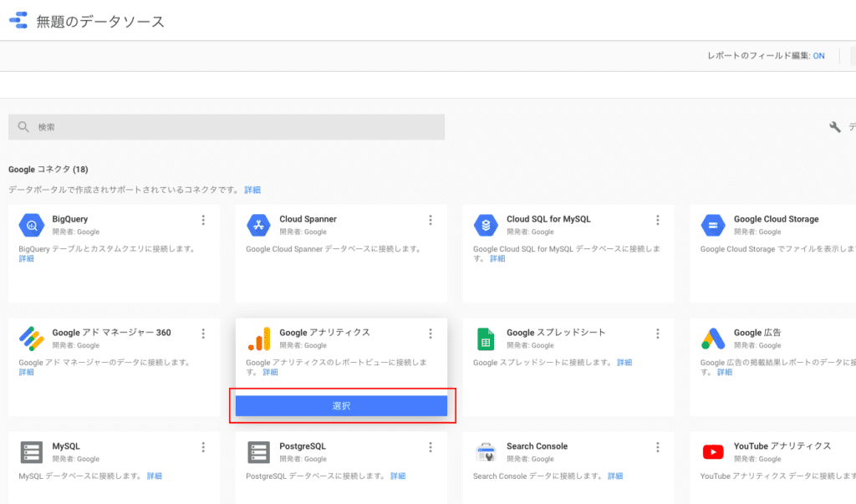
Task: Click the MySQL connector title
Action: pos(66,446)
